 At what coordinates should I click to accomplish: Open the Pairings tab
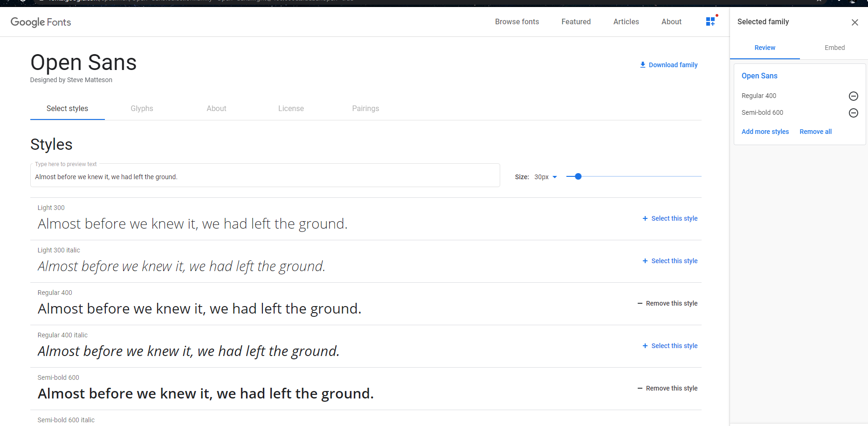pos(365,108)
